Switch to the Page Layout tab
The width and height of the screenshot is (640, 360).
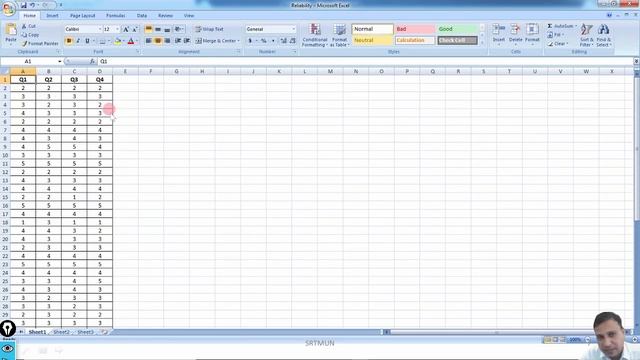point(82,16)
